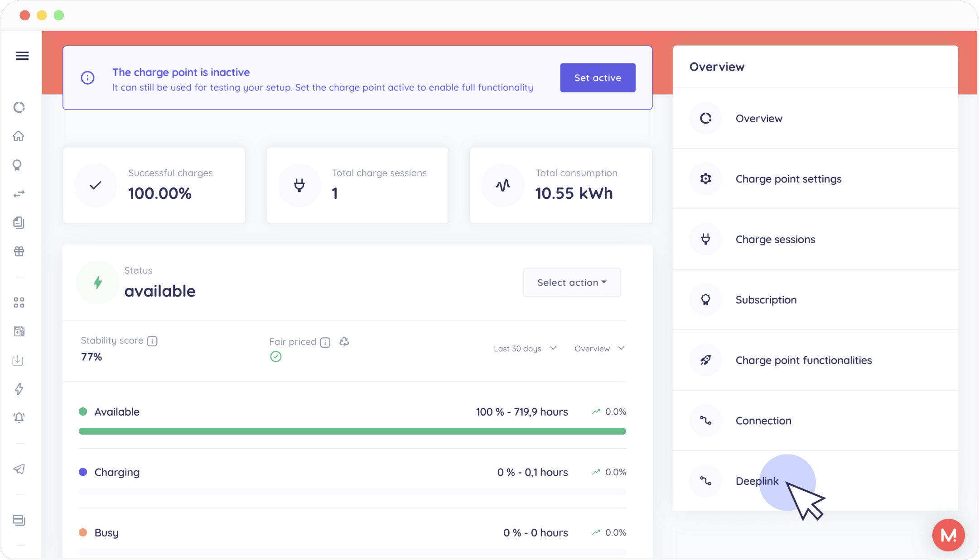Open the Deeplink menu item
979x560 pixels.
click(x=815, y=481)
